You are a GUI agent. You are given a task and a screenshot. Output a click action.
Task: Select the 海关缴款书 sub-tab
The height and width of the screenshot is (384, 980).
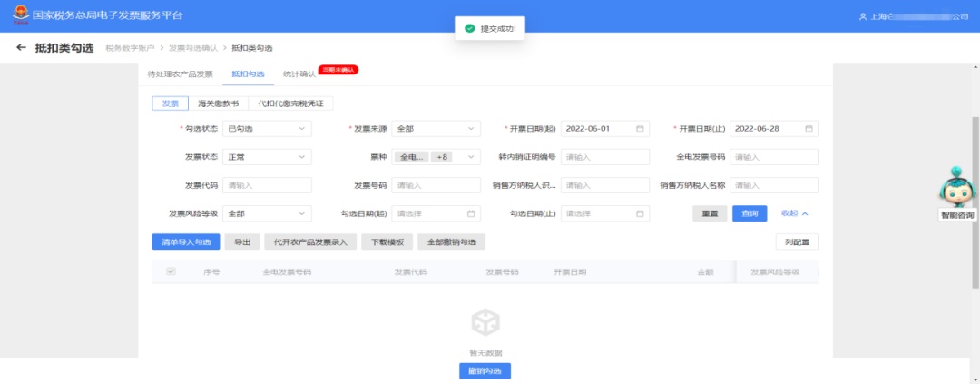pyautogui.click(x=218, y=103)
